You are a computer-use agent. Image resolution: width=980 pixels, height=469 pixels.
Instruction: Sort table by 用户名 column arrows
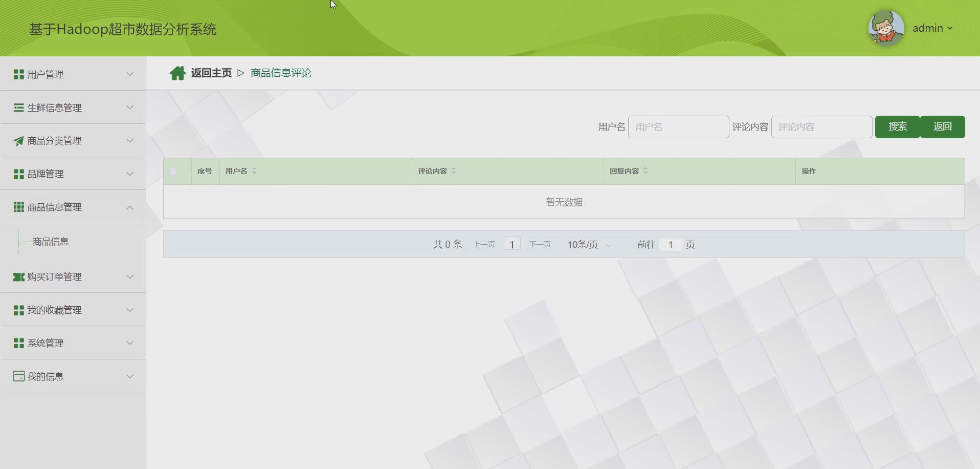(x=254, y=171)
